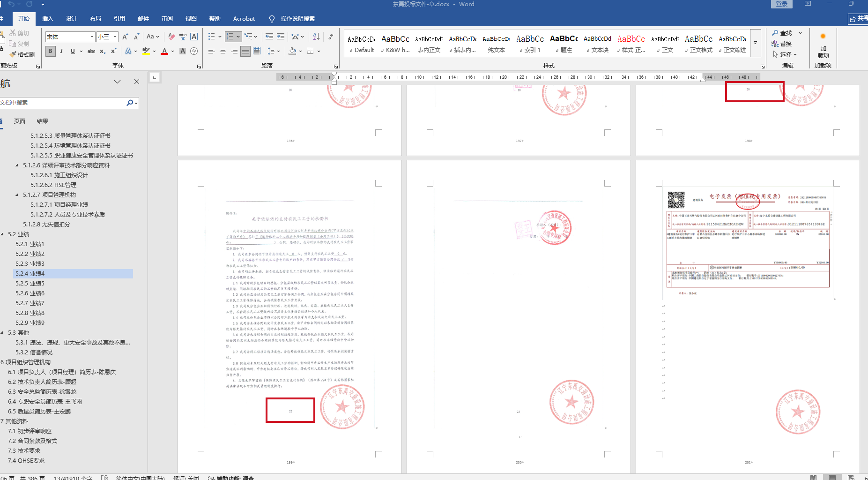
Task: Open the select (选择) dropdown
Action: tap(785, 54)
